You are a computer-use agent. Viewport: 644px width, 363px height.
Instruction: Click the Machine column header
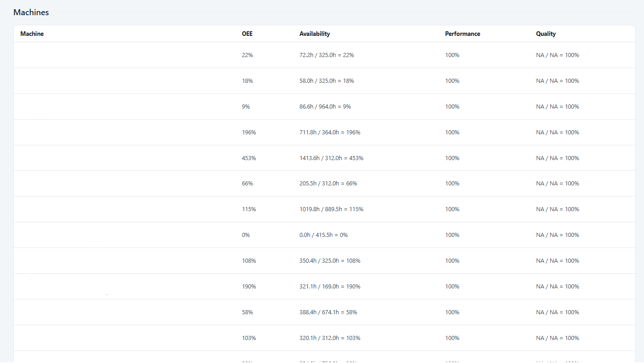pyautogui.click(x=32, y=34)
